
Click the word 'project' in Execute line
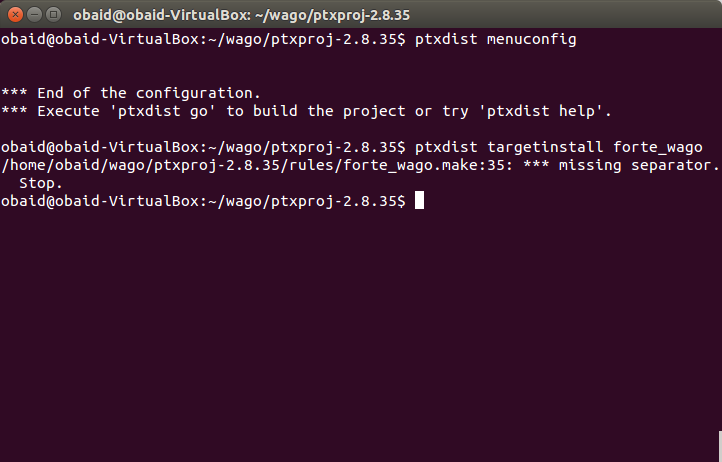coord(374,111)
